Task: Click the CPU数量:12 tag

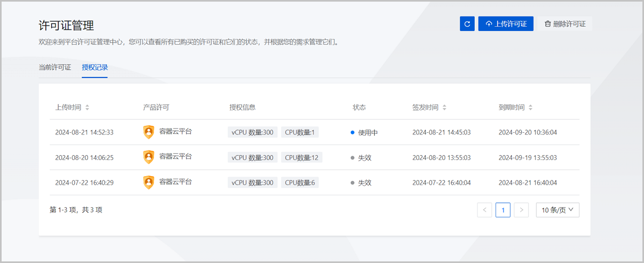Action: point(302,158)
